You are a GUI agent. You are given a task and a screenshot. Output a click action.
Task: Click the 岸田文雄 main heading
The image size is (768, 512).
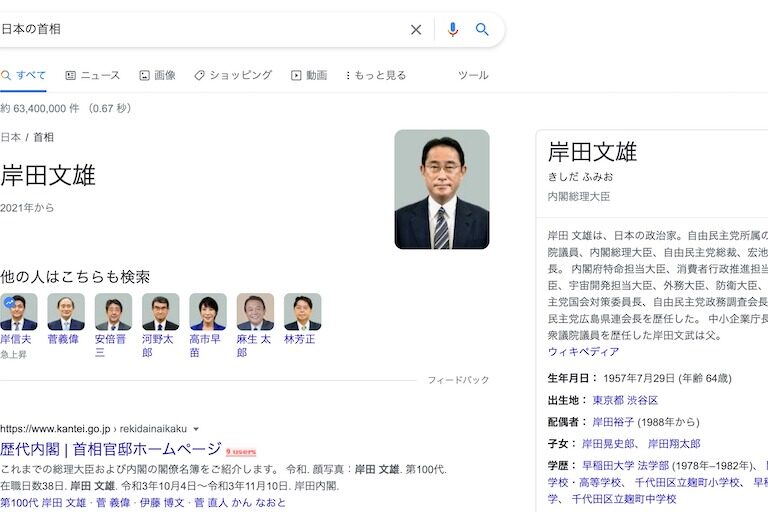48,175
